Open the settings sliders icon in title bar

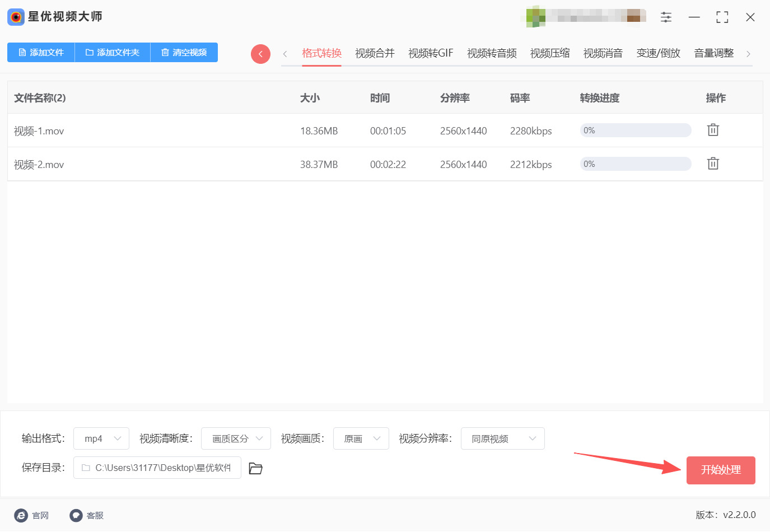[666, 17]
